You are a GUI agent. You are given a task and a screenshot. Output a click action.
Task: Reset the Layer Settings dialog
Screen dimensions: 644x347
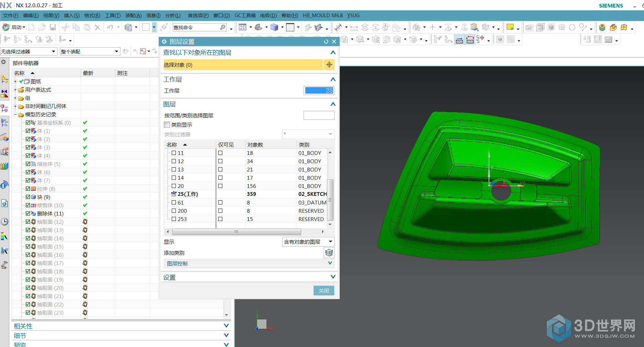click(x=326, y=42)
